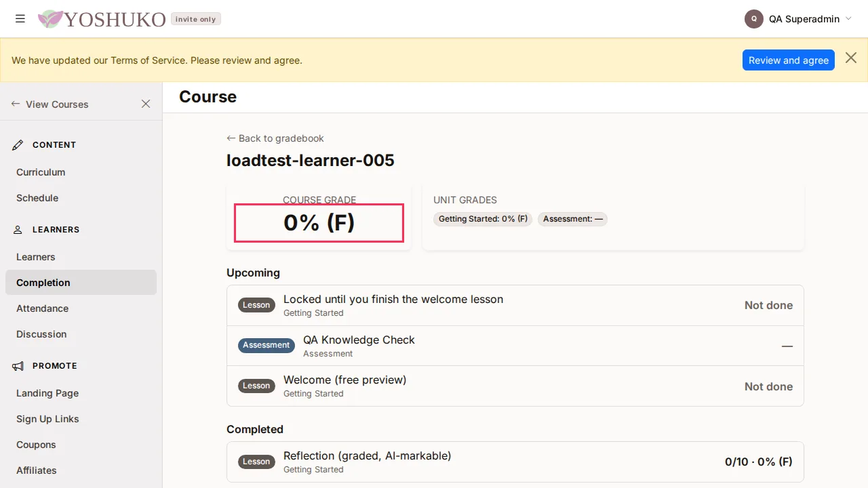The width and height of the screenshot is (868, 488).
Task: Click the Promote megaphone icon
Action: point(18,366)
